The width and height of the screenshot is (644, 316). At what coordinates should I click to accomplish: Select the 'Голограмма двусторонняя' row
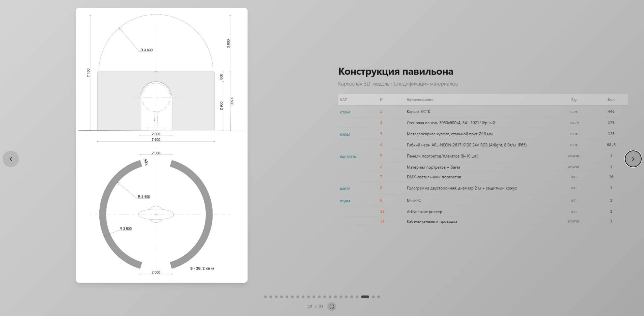coord(483,188)
